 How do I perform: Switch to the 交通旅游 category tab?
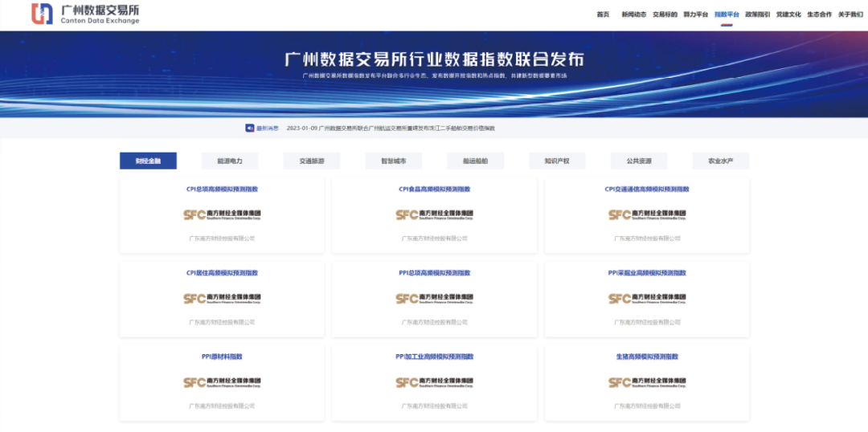[312, 161]
